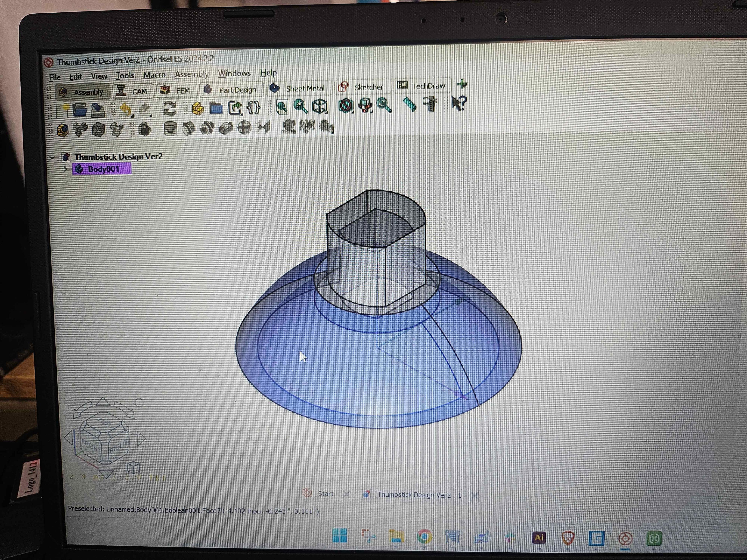Click the isometric view cube icon
This screenshot has width=747, height=560.
[320, 106]
